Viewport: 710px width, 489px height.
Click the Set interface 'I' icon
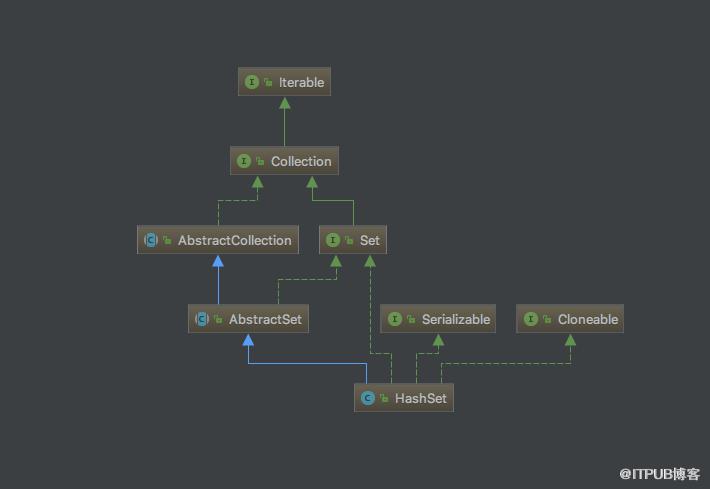click(x=333, y=240)
